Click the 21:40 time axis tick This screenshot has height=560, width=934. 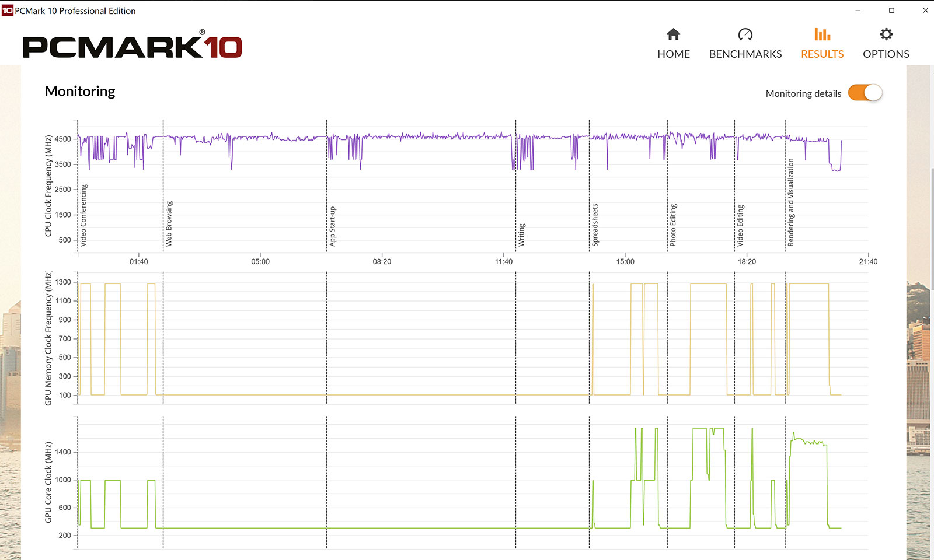[x=868, y=261]
